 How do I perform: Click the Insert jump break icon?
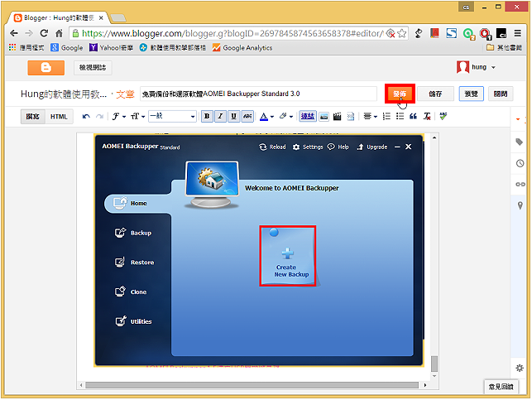pos(351,117)
